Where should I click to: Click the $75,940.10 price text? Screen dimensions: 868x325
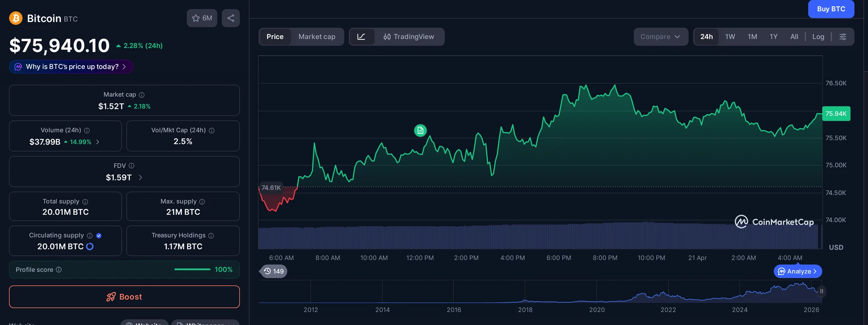pos(60,45)
